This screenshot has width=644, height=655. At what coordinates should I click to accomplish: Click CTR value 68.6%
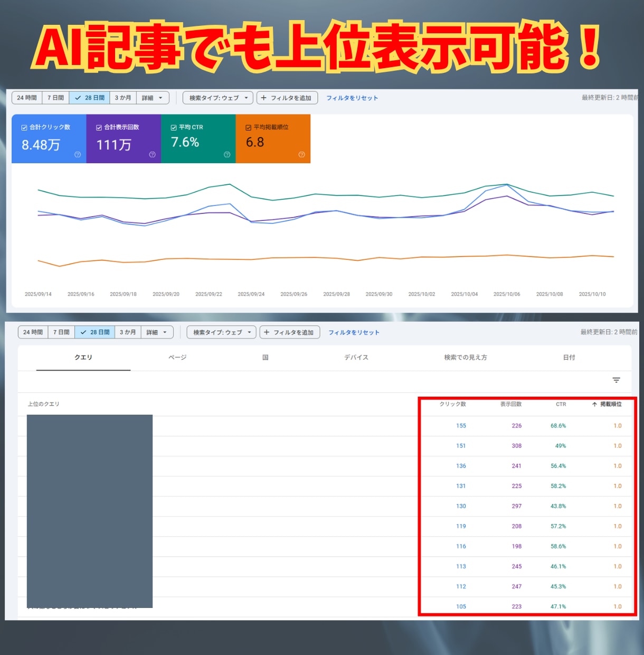click(558, 426)
